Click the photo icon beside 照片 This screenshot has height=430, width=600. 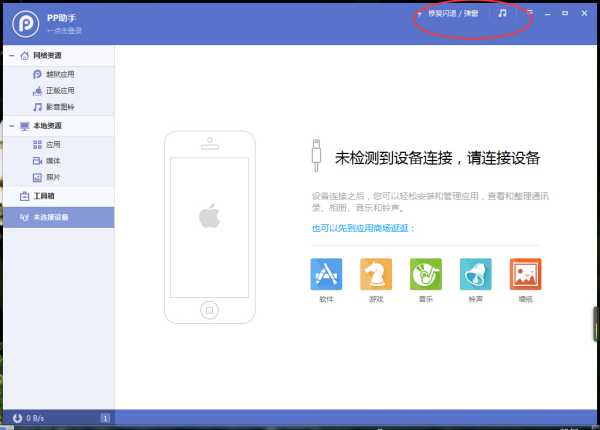pyautogui.click(x=37, y=178)
